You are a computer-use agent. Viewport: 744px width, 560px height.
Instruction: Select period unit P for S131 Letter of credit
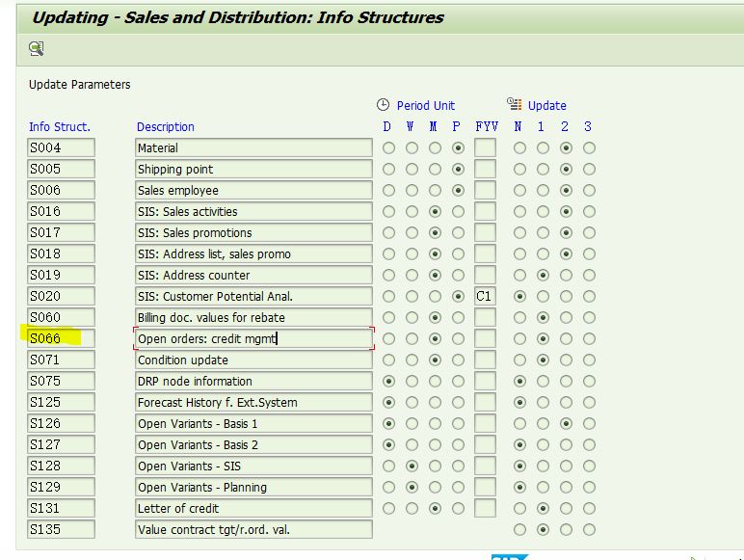458,509
